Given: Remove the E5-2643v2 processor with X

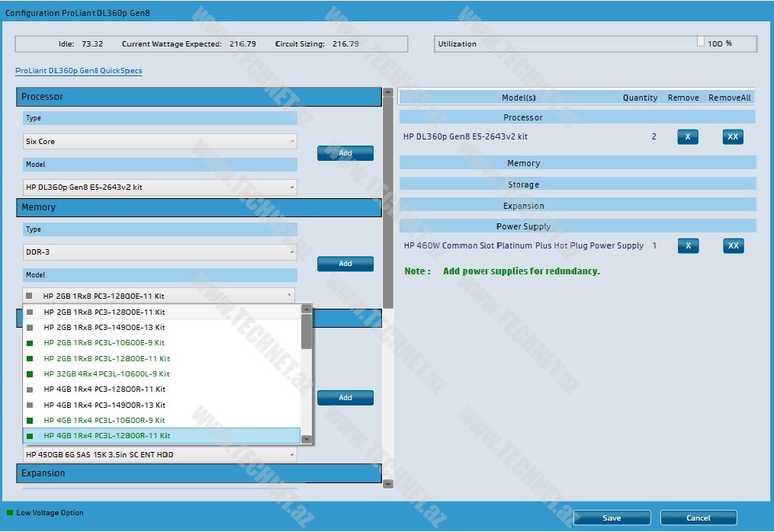Looking at the screenshot, I should 687,137.
